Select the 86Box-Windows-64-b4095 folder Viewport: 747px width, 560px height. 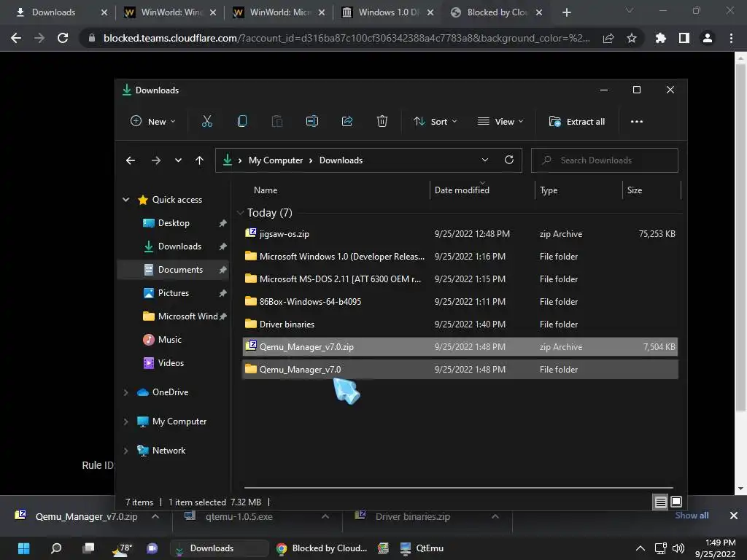point(460,301)
